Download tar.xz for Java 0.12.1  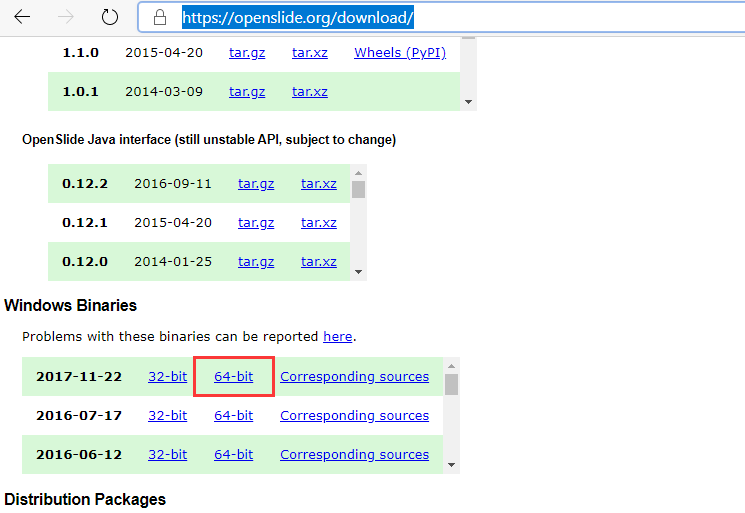[319, 222]
